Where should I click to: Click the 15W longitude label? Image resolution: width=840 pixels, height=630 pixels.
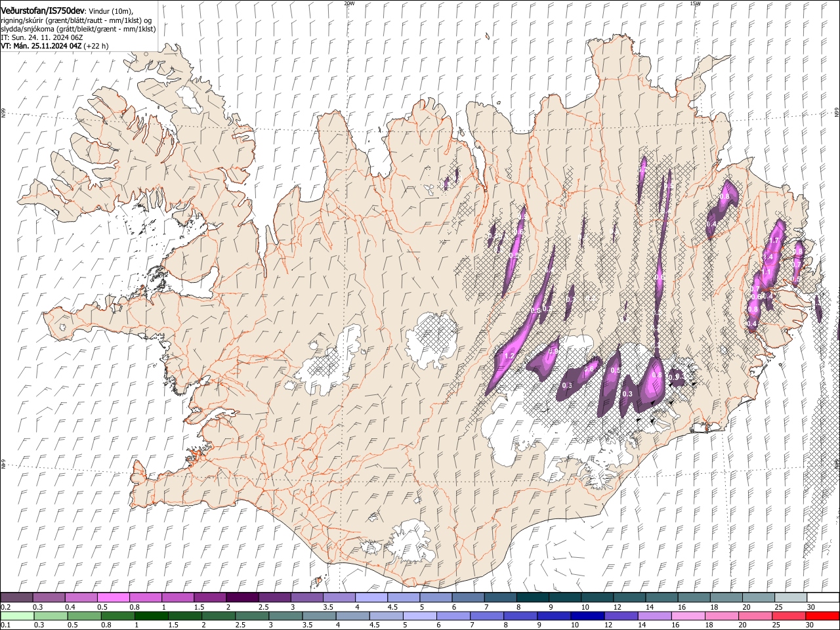(x=695, y=3)
